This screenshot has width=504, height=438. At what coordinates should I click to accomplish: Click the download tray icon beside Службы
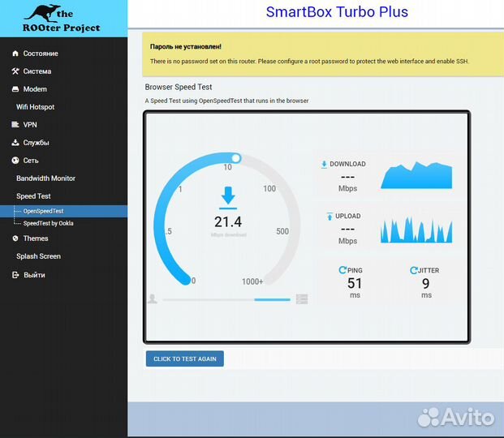[15, 143]
